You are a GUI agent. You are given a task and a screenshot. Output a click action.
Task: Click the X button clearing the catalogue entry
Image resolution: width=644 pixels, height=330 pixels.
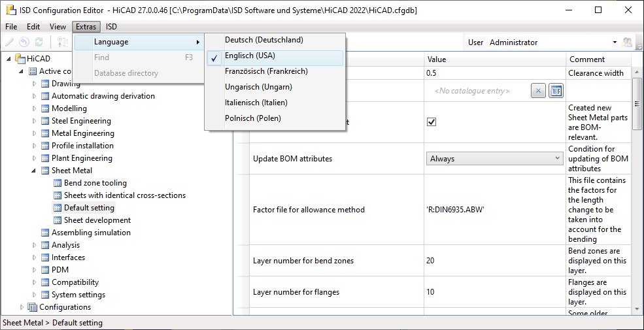538,91
